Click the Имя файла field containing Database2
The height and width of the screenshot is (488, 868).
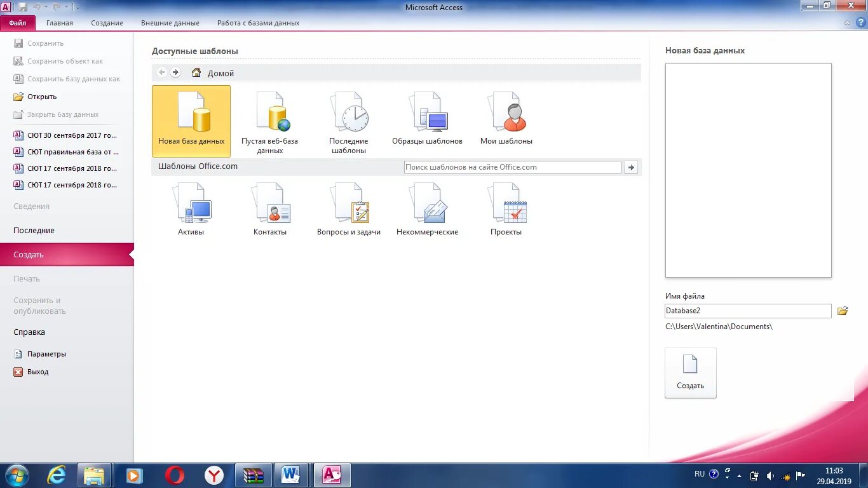click(748, 311)
